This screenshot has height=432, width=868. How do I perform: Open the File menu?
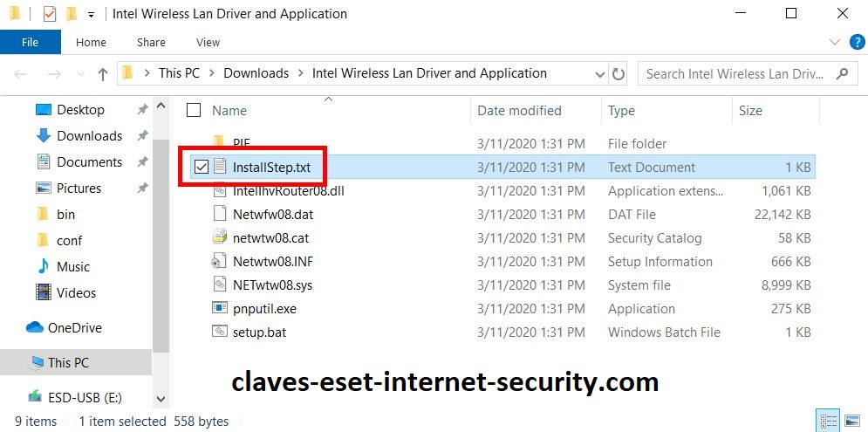point(30,42)
